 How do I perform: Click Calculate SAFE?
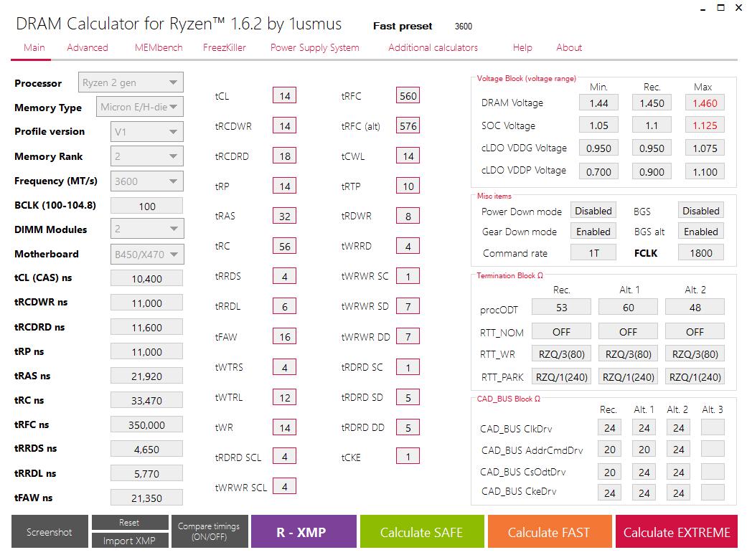point(422,531)
